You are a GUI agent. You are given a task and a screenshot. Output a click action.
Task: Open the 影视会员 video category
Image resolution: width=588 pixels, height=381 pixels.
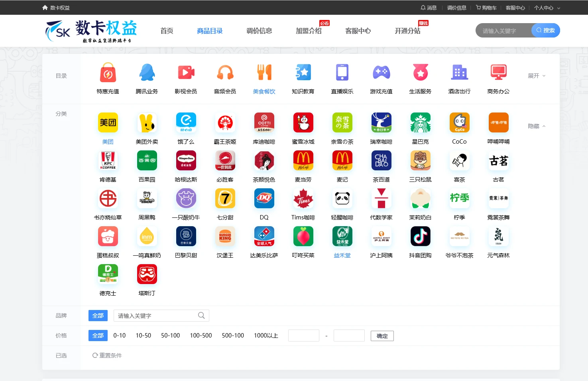(186, 73)
